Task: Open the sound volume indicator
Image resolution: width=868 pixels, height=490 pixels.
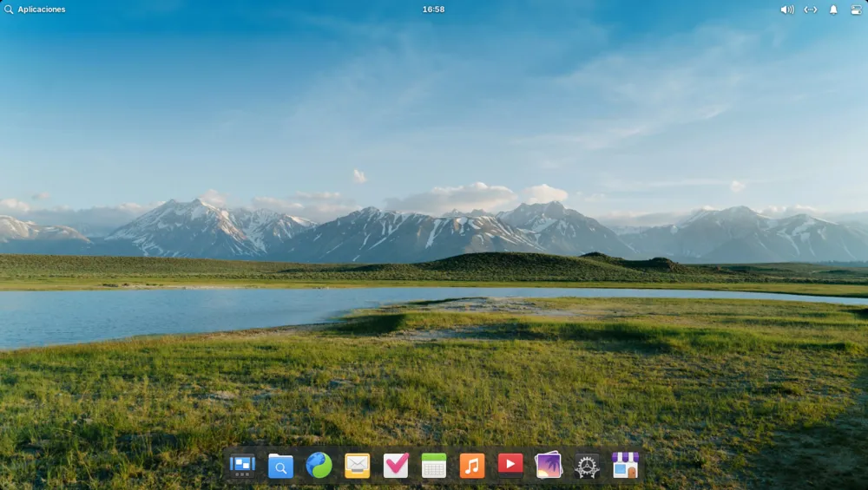Action: click(x=786, y=10)
